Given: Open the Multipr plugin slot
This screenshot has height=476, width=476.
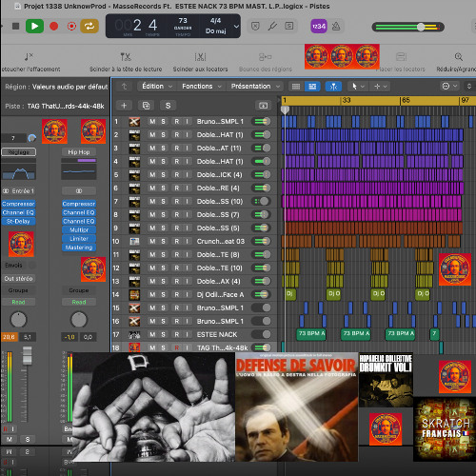Looking at the screenshot, I should pos(79,229).
